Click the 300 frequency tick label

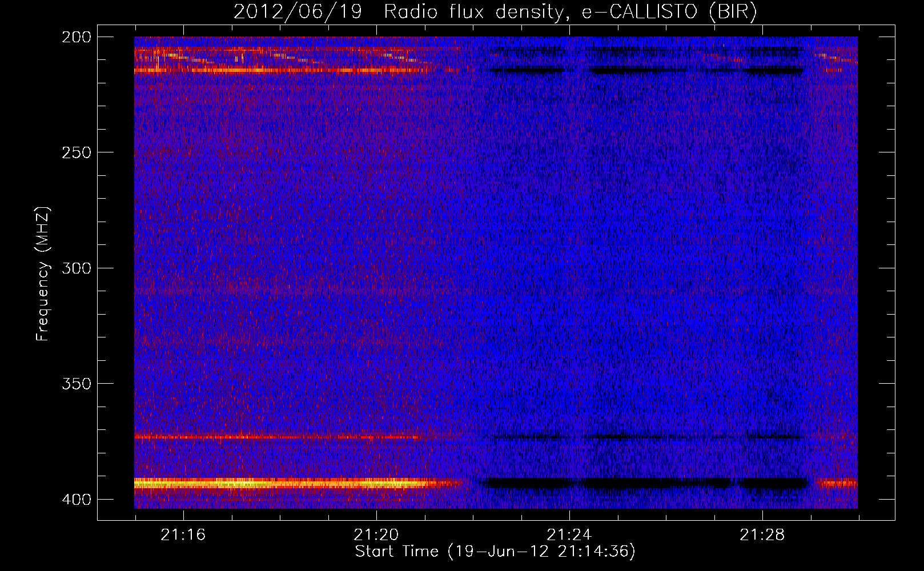tap(76, 268)
